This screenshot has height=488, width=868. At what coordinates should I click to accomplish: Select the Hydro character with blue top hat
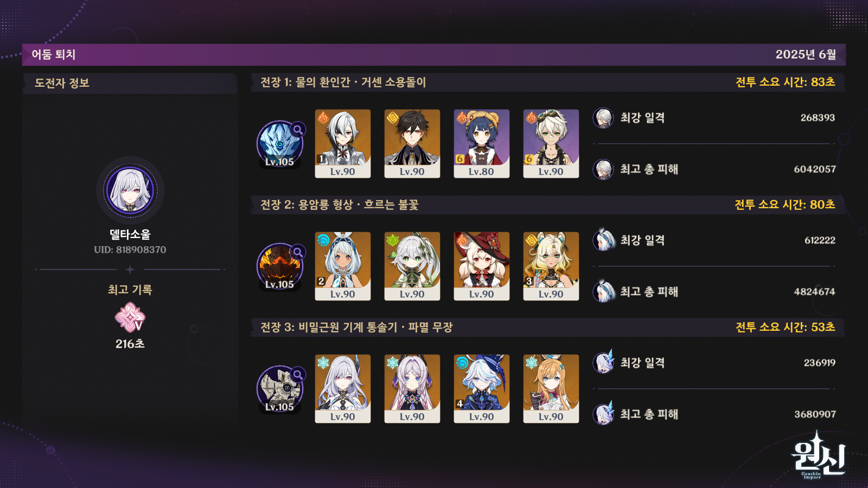[x=482, y=389]
